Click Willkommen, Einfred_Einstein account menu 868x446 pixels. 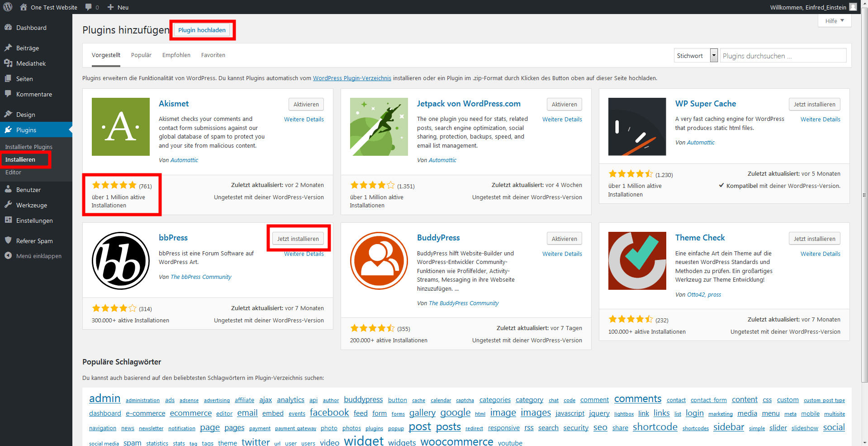click(x=813, y=7)
